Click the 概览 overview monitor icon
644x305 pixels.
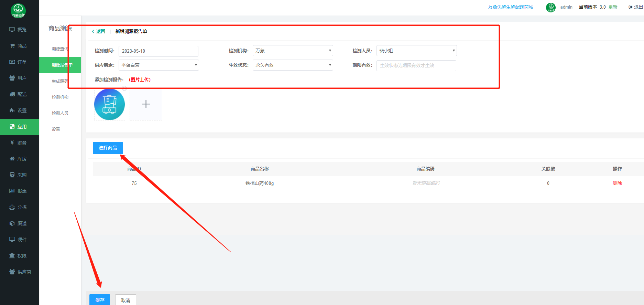click(x=12, y=30)
